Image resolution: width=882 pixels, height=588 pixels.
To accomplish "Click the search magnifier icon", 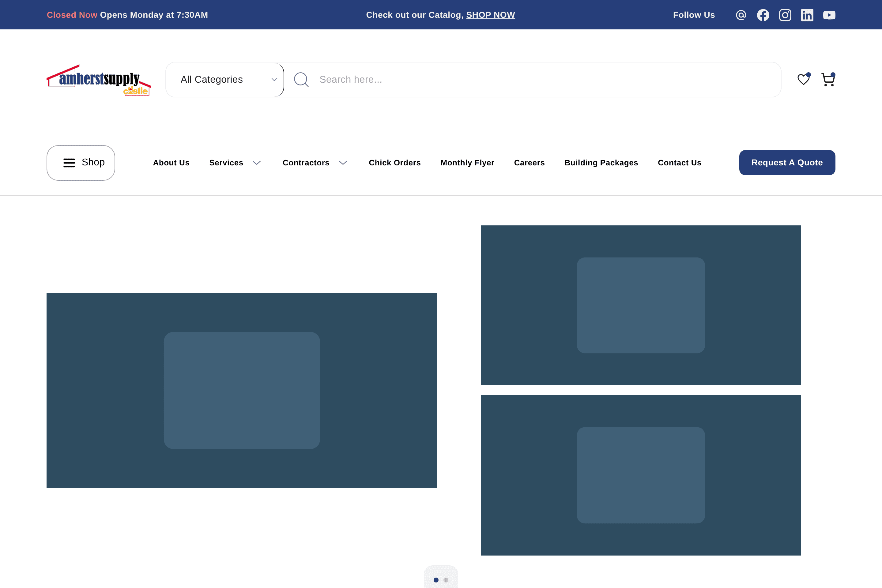I will click(301, 80).
